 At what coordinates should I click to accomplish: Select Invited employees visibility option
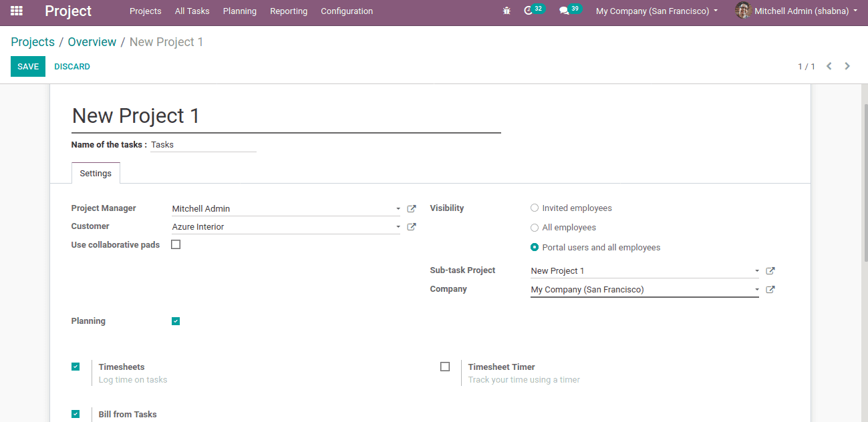click(x=535, y=208)
